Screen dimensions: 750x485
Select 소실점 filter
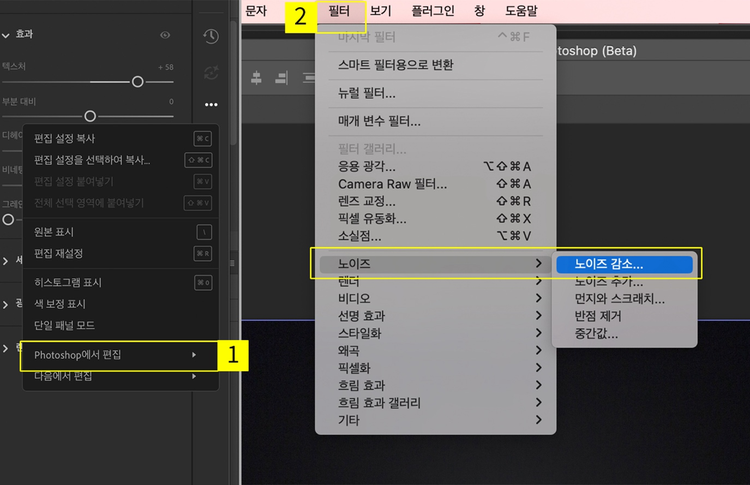coord(436,236)
